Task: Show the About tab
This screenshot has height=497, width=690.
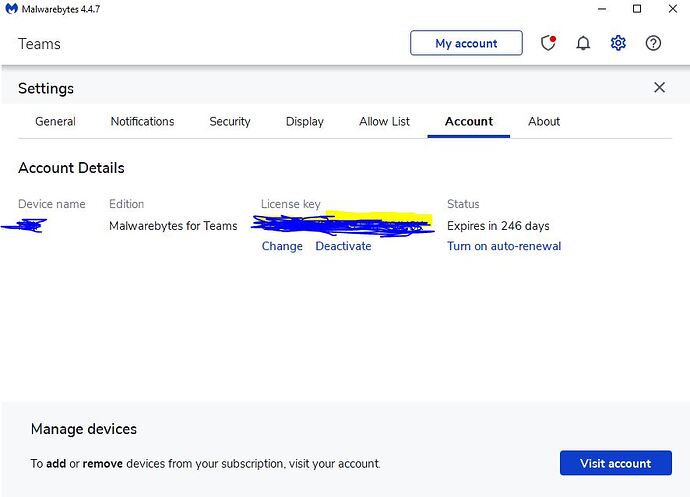Action: point(544,121)
